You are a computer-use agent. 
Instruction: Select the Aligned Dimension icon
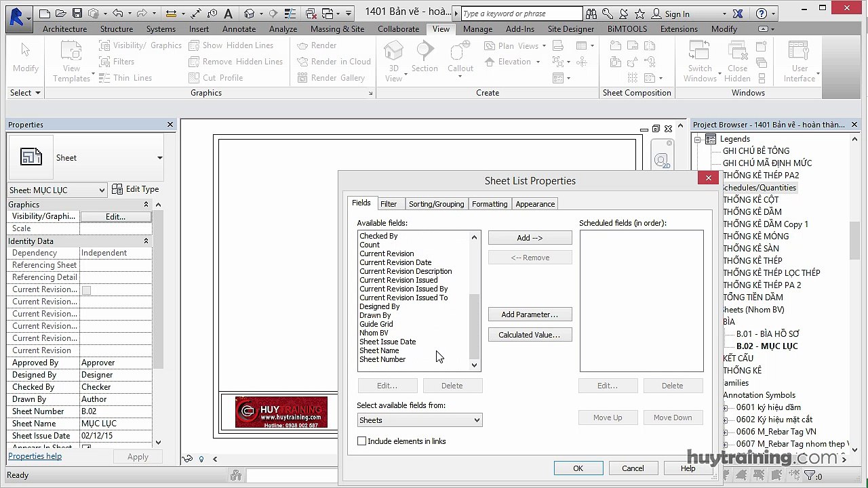[x=197, y=14]
